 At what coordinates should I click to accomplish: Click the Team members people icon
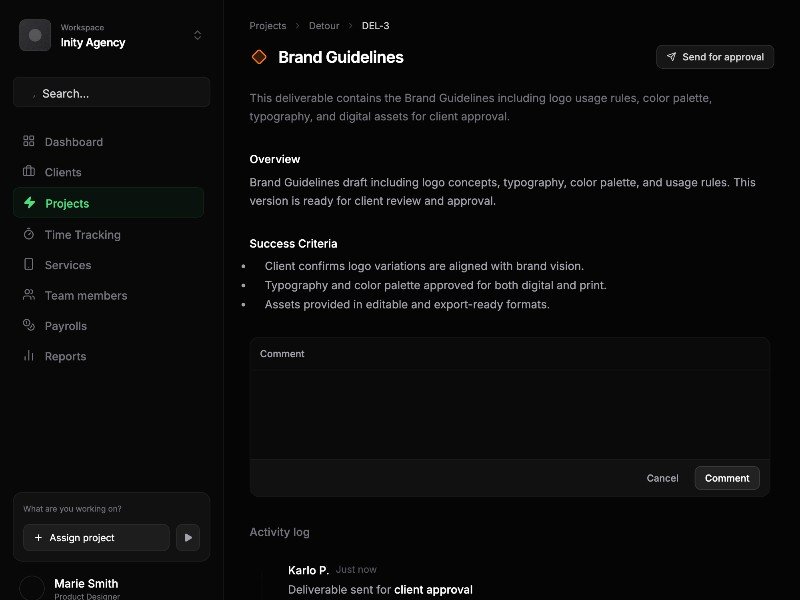(29, 295)
